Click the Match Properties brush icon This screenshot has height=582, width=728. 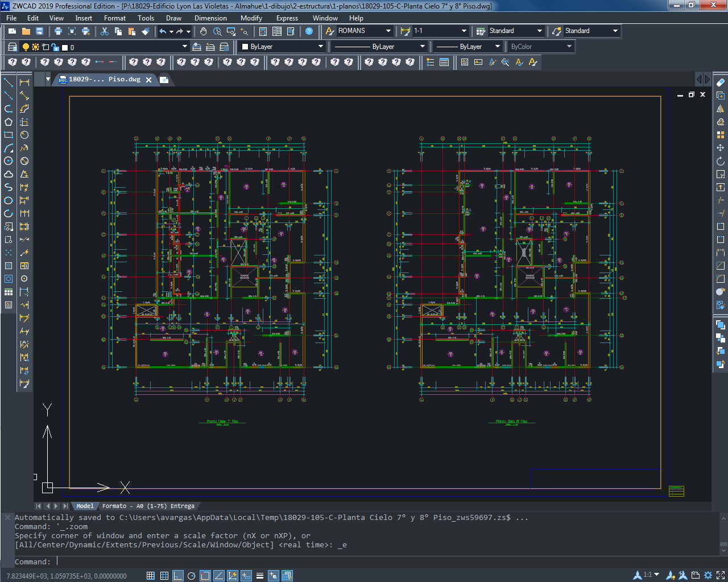146,31
